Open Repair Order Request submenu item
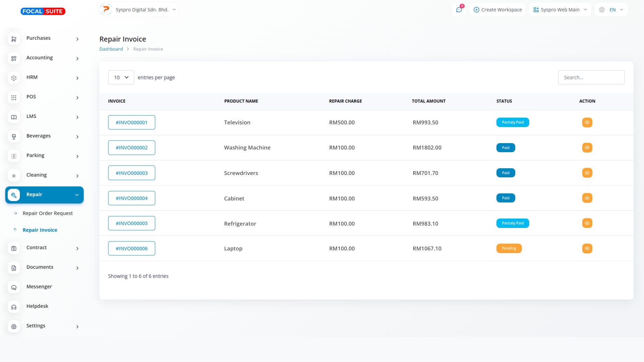 tap(48, 213)
